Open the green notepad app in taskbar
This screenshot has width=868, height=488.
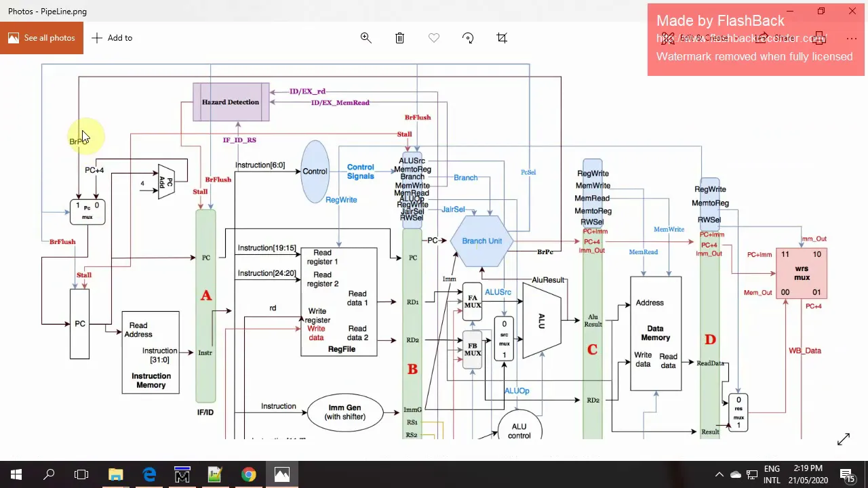pos(215,474)
